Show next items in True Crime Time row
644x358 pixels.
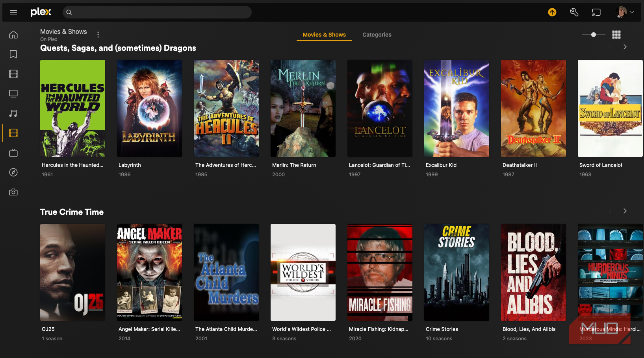[625, 211]
